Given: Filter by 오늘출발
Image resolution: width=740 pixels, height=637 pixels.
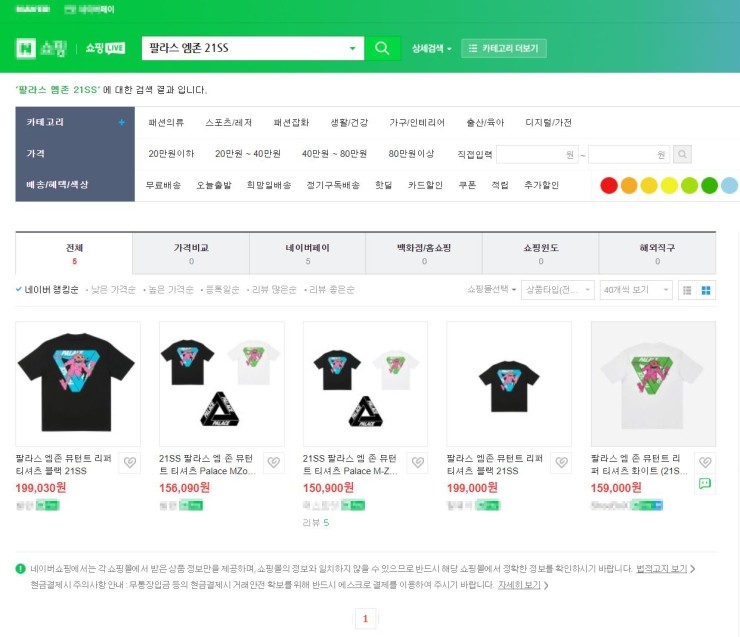Looking at the screenshot, I should tap(214, 185).
